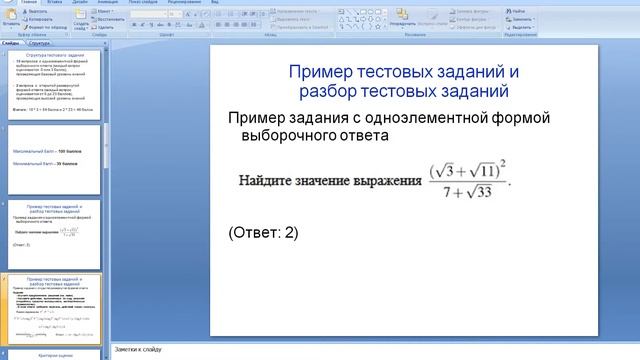
Task: Click the Cut (Вырезать) scissors icon
Action: coord(25,11)
